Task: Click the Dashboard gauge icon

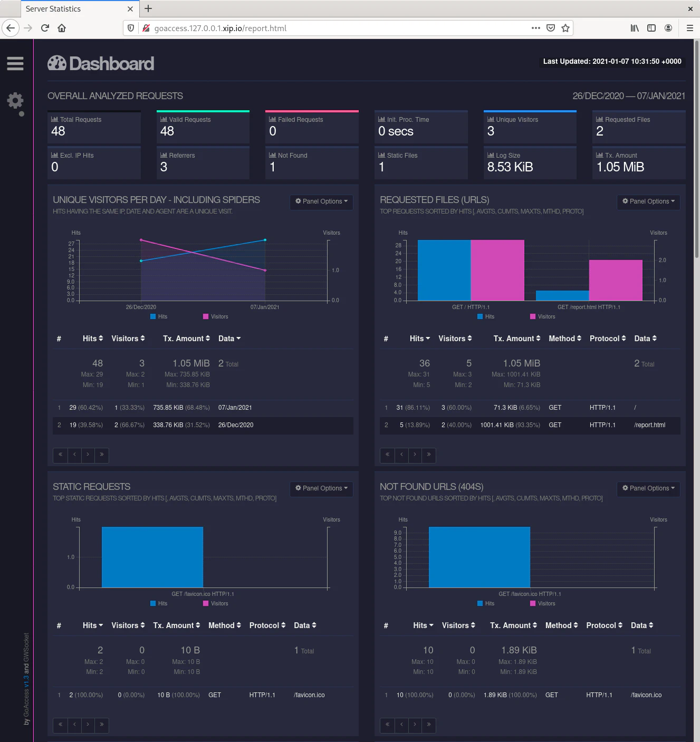Action: (57, 63)
